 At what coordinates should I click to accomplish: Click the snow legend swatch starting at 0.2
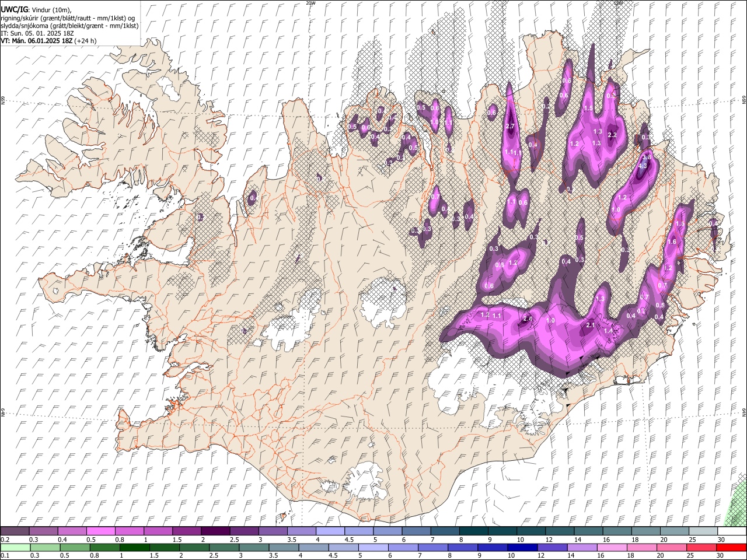[15, 531]
